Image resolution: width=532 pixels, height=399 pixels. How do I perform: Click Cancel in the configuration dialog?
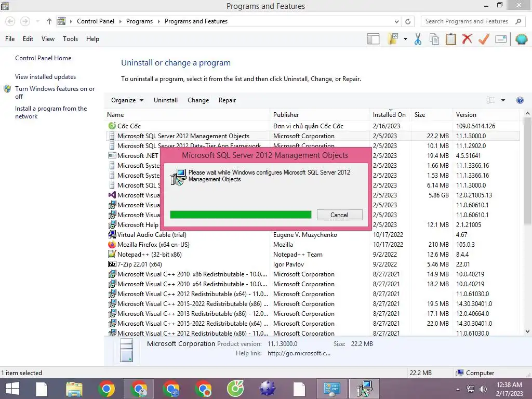[x=339, y=215]
